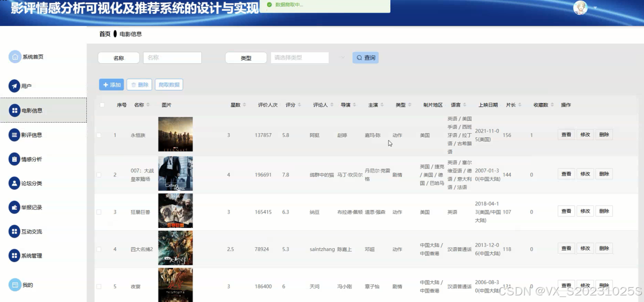Sort table by 名称 column arrows
This screenshot has height=302, width=644.
tap(148, 105)
